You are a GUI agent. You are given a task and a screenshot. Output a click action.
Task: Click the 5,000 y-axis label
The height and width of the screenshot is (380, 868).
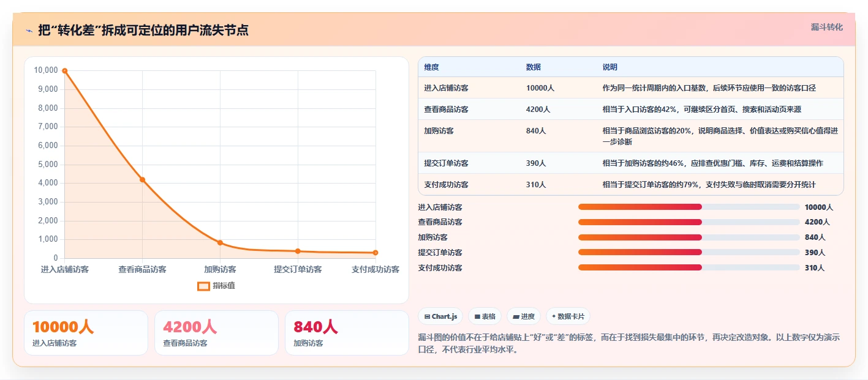click(x=48, y=164)
